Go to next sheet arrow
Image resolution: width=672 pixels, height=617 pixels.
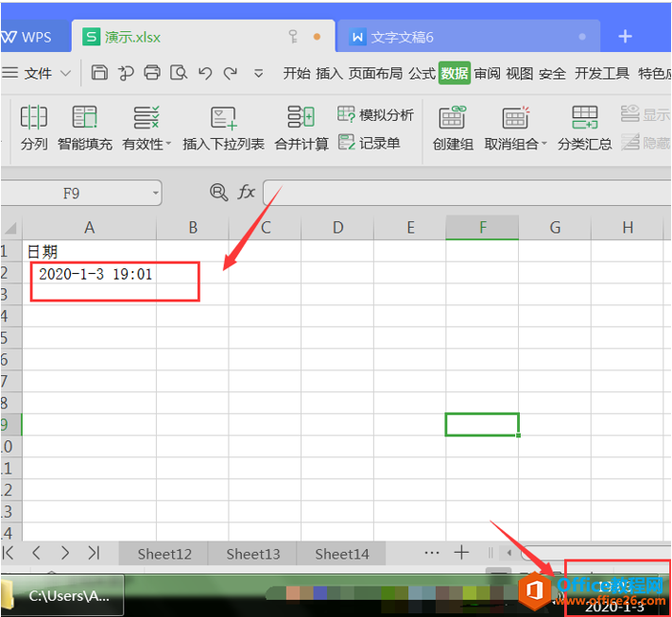click(64, 553)
